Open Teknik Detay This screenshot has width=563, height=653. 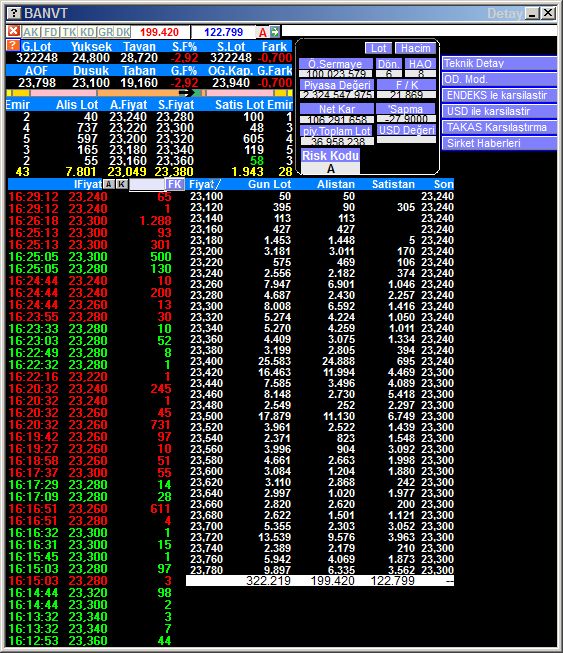[499, 63]
